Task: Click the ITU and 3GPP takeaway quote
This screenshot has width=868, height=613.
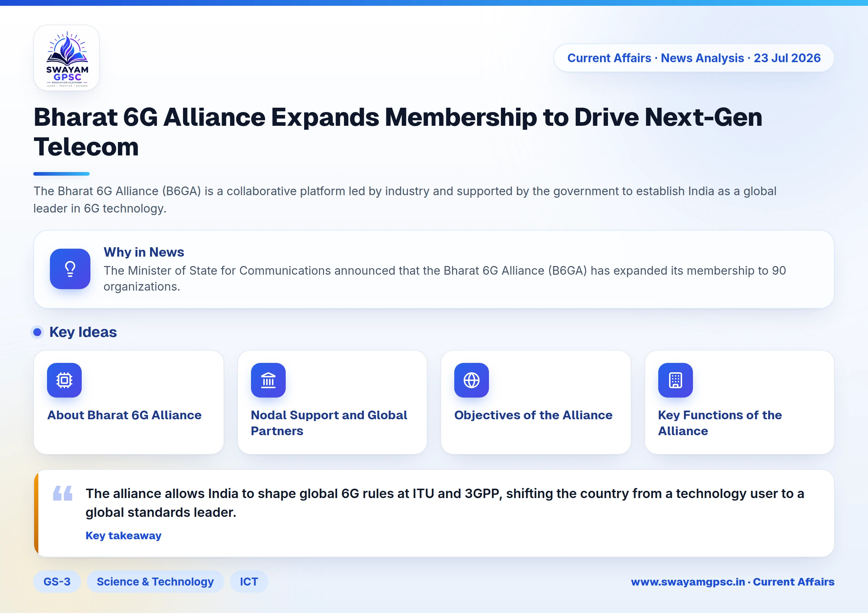Action: [444, 503]
